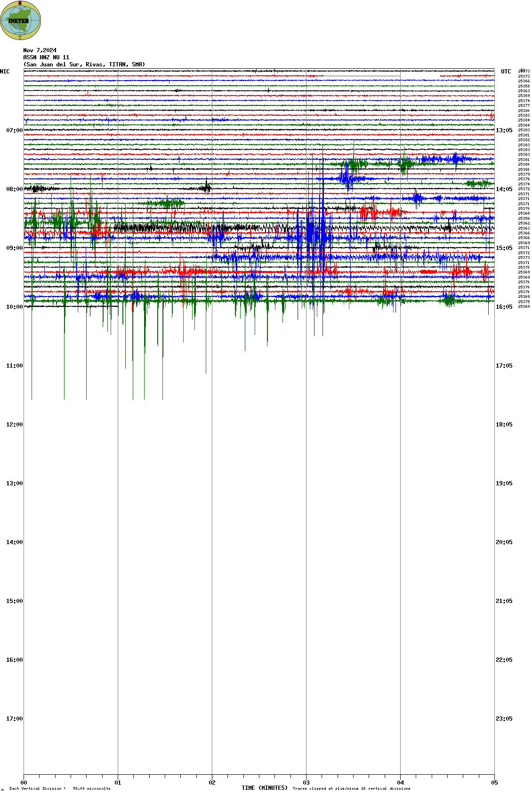Click the ASSN HNZ NU 11 station code
Screen dimensions: 532x795
point(46,57)
